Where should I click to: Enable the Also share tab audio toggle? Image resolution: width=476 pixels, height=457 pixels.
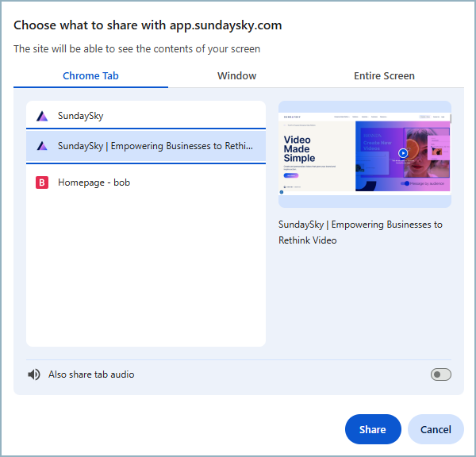441,374
